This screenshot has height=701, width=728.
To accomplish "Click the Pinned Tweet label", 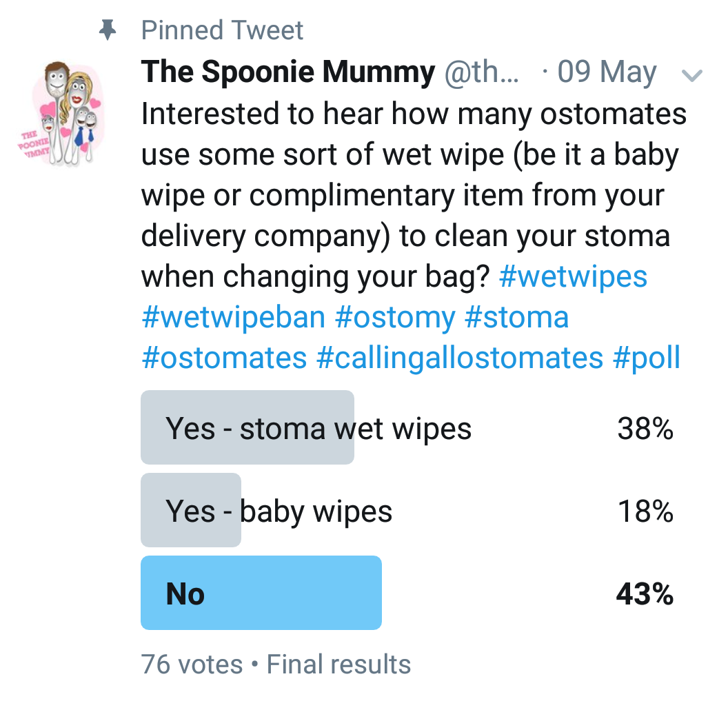I will click(222, 30).
